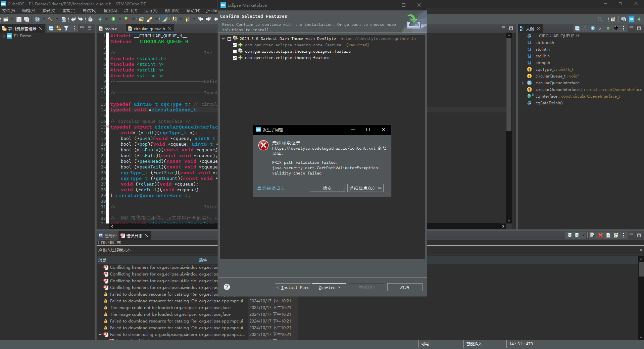The image size is (644, 349).
Task: Click the Export Log icon
Action: pos(569,235)
